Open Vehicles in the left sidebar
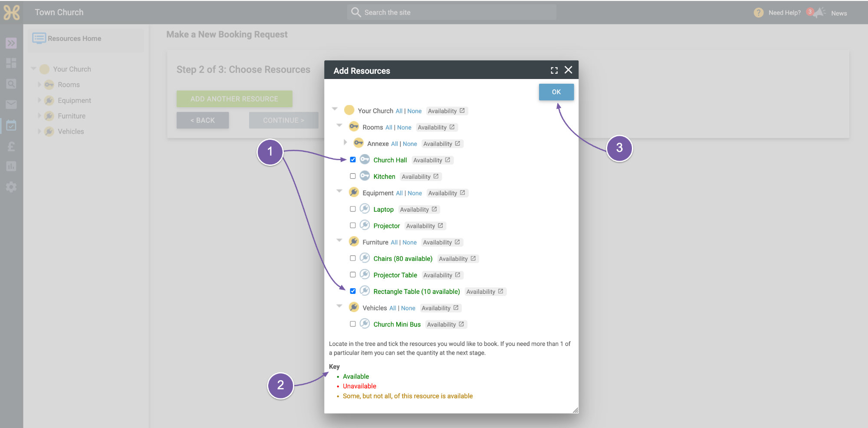 pyautogui.click(x=71, y=132)
